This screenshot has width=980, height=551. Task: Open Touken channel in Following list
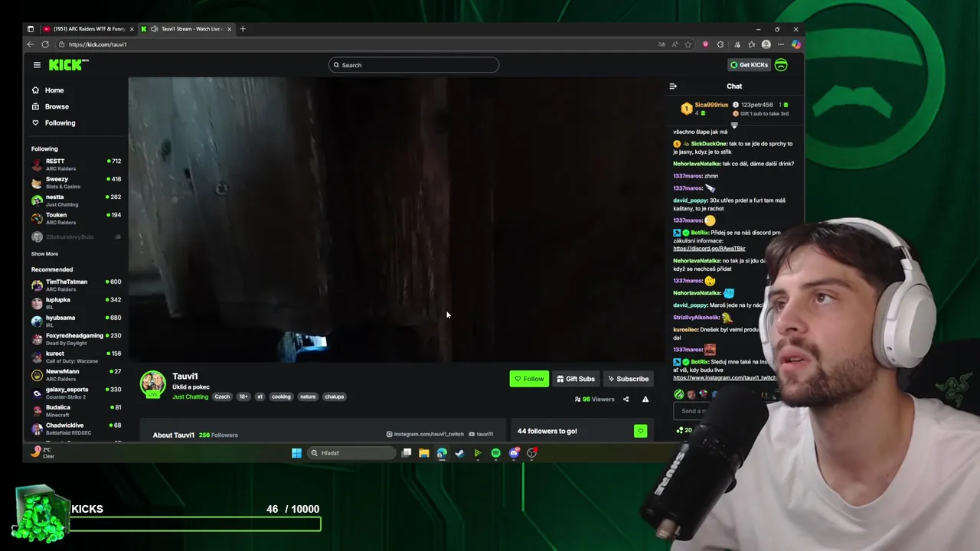76,218
